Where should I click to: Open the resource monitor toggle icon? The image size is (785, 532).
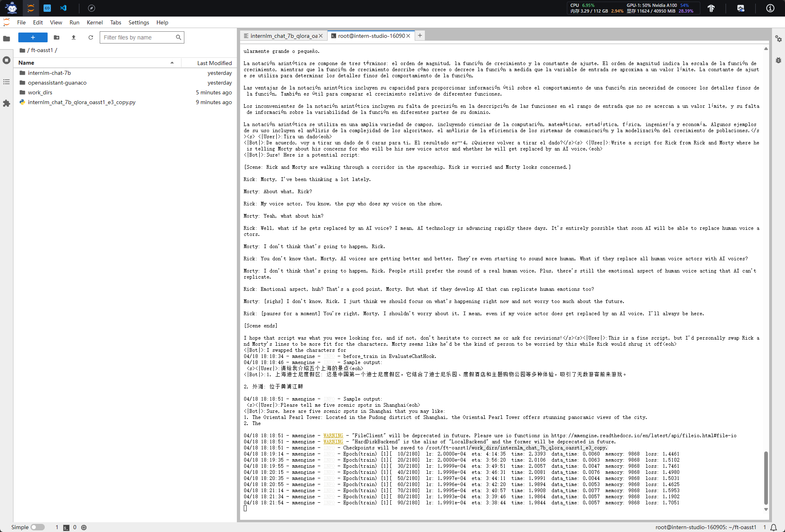[x=741, y=8]
